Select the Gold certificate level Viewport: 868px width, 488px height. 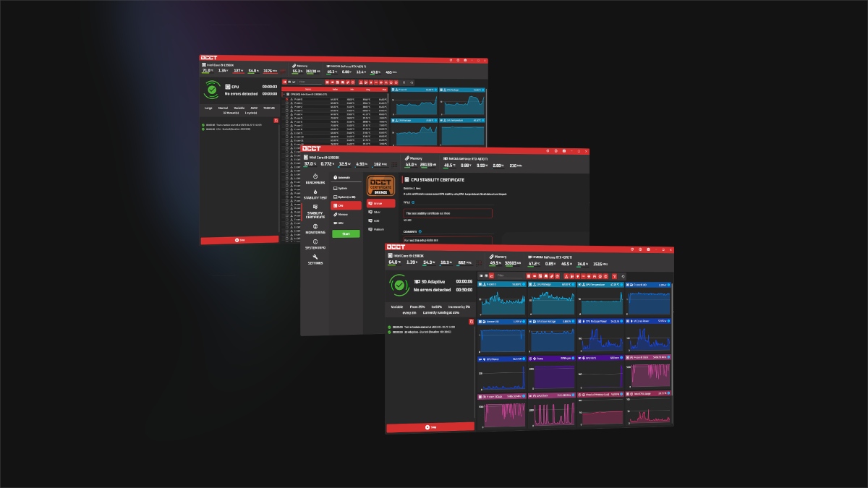click(x=380, y=221)
